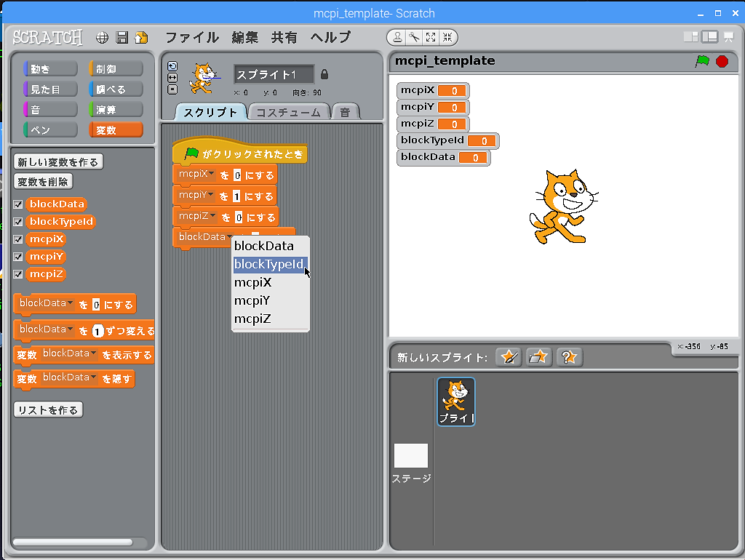Select the grow sprite tool
The image size is (745, 560).
coord(431,37)
